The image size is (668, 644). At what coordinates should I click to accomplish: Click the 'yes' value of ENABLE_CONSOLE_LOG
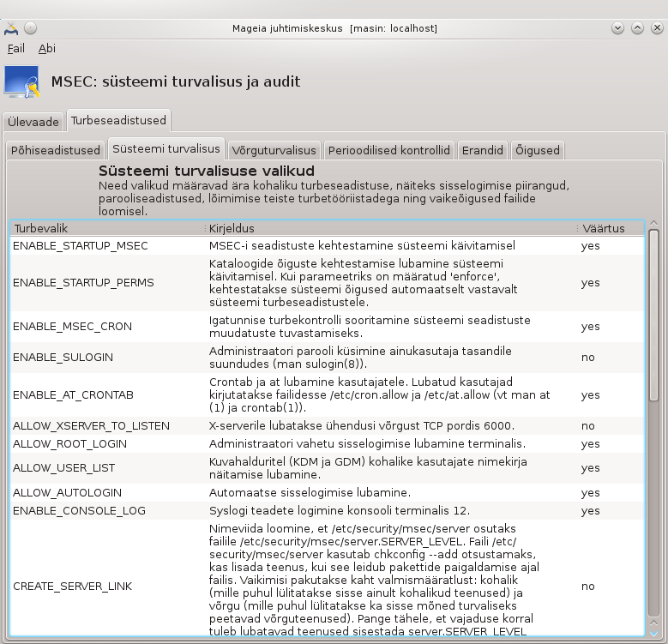[x=590, y=511]
